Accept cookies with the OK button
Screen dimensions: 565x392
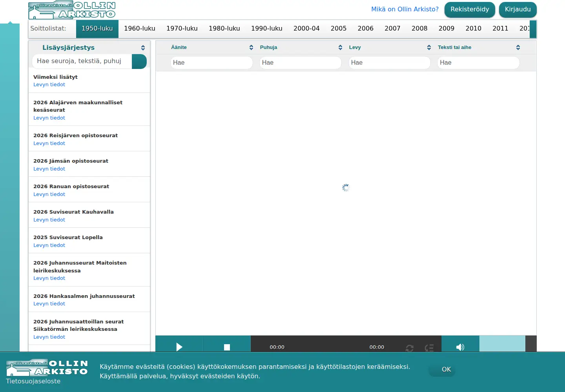pyautogui.click(x=442, y=370)
